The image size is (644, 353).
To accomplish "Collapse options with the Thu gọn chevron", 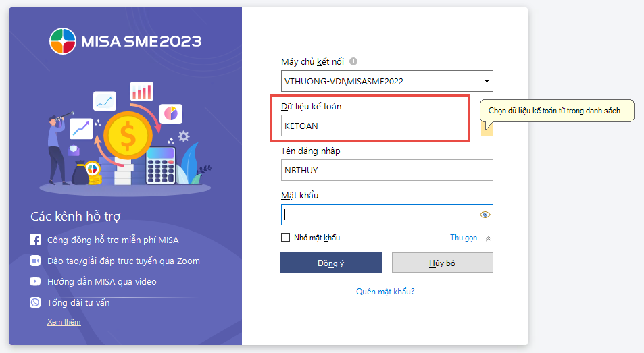I will (x=489, y=238).
